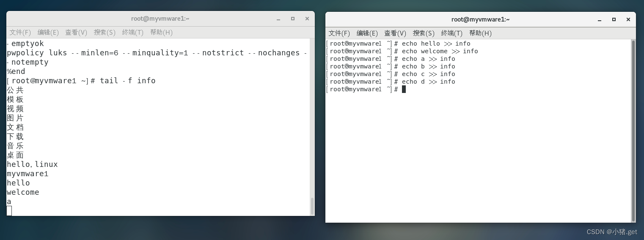Open 帮助(H) menu in left terminal
The width and height of the screenshot is (644, 240).
point(161,32)
